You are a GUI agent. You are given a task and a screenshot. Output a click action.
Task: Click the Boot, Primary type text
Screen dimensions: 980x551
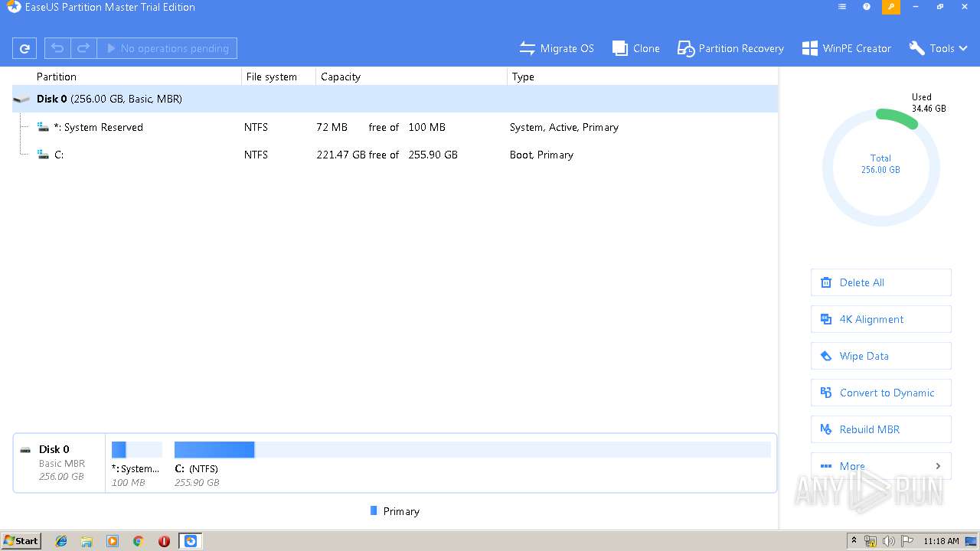click(x=541, y=155)
